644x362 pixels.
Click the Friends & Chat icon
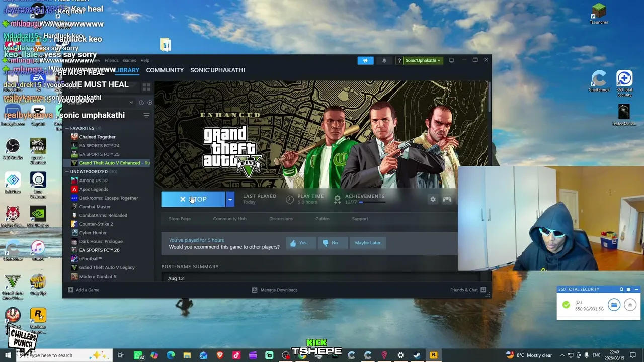483,290
